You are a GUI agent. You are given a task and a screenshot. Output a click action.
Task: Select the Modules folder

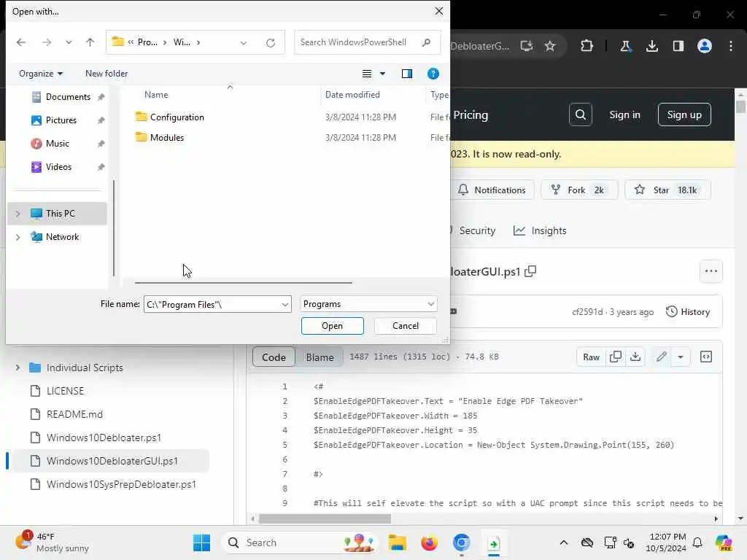click(x=167, y=138)
